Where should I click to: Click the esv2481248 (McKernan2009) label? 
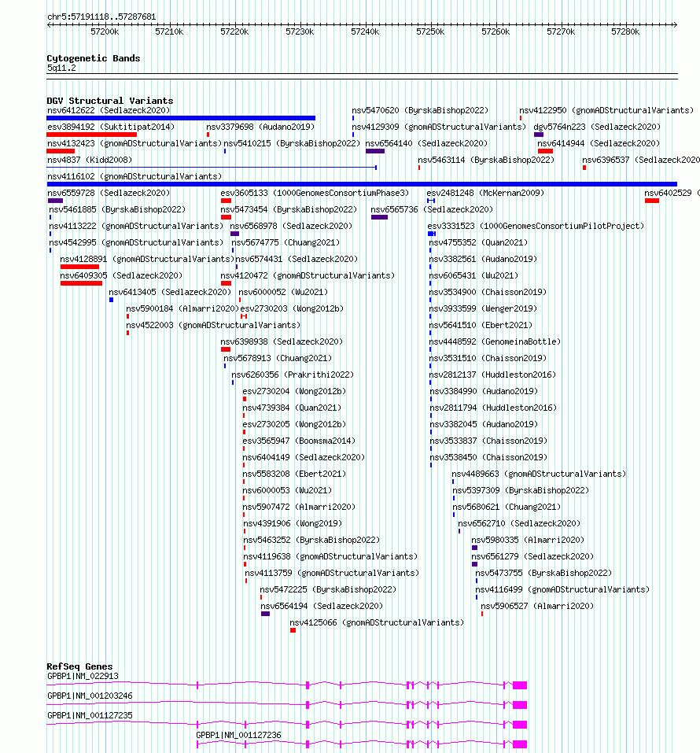point(485,193)
